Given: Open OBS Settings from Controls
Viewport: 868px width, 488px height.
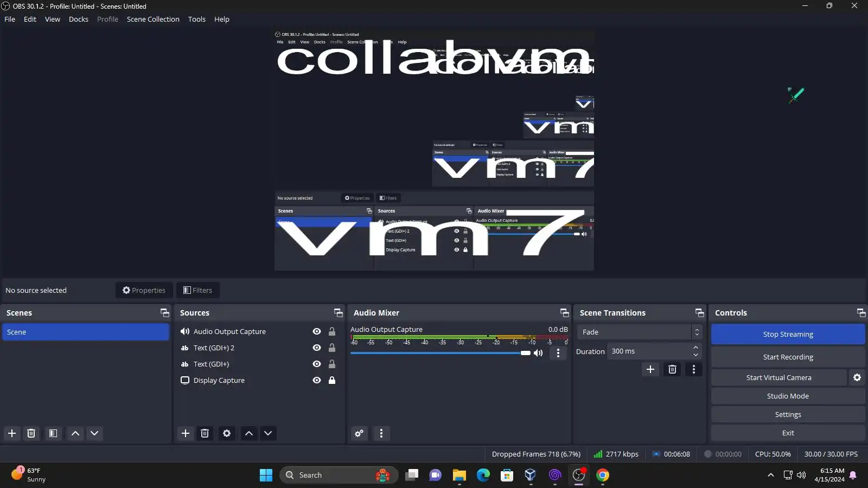Looking at the screenshot, I should [788, 414].
